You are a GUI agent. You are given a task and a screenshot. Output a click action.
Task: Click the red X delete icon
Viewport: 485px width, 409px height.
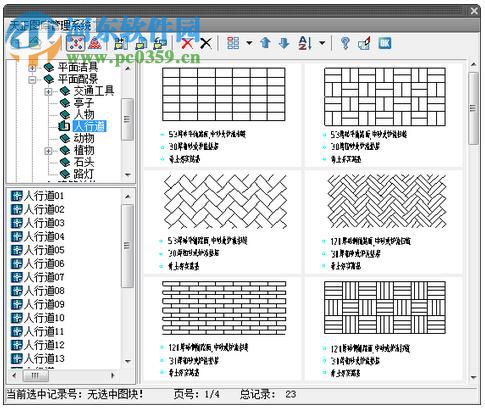(187, 43)
